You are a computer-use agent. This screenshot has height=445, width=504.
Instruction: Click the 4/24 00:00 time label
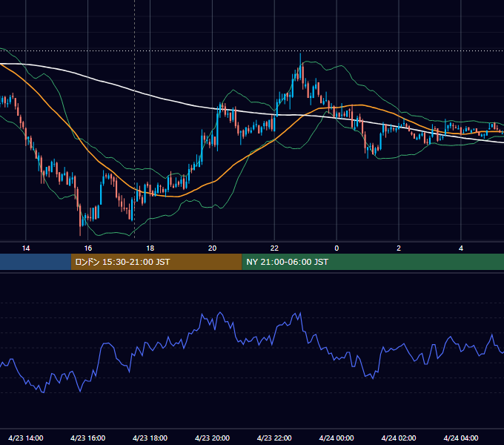click(336, 438)
